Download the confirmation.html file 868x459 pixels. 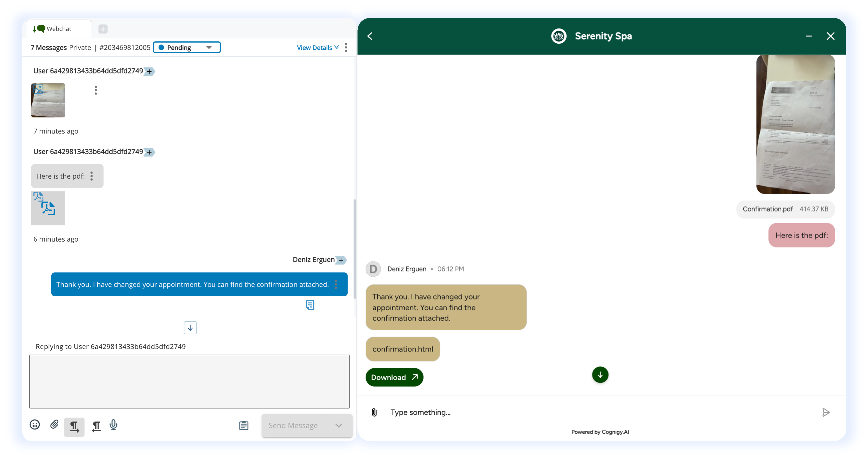[x=394, y=377]
